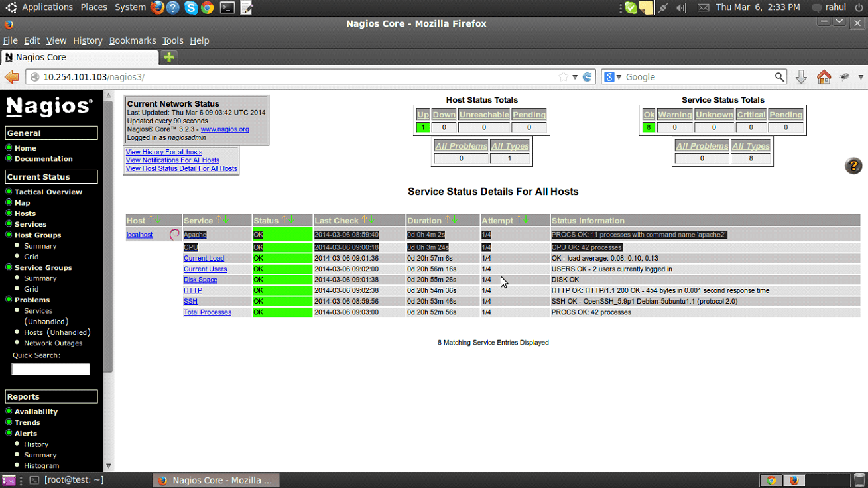The height and width of the screenshot is (488, 868).
Task: Open the sticky notes tray icon
Action: (647, 7)
